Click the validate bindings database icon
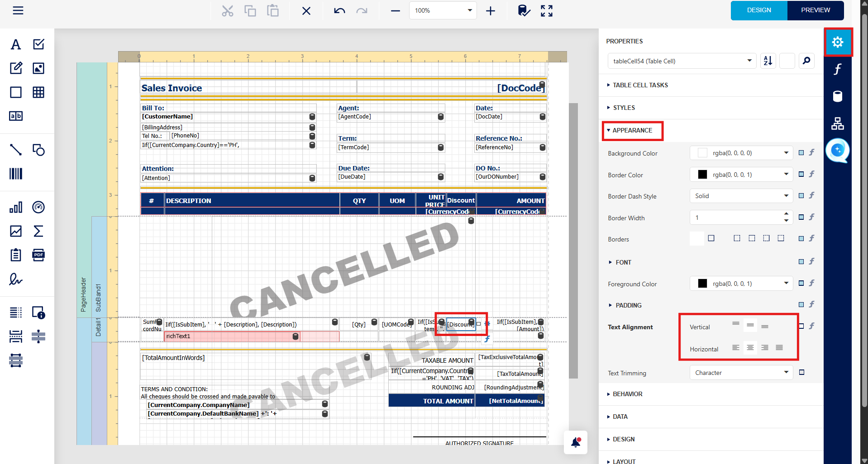The image size is (868, 464). [524, 10]
